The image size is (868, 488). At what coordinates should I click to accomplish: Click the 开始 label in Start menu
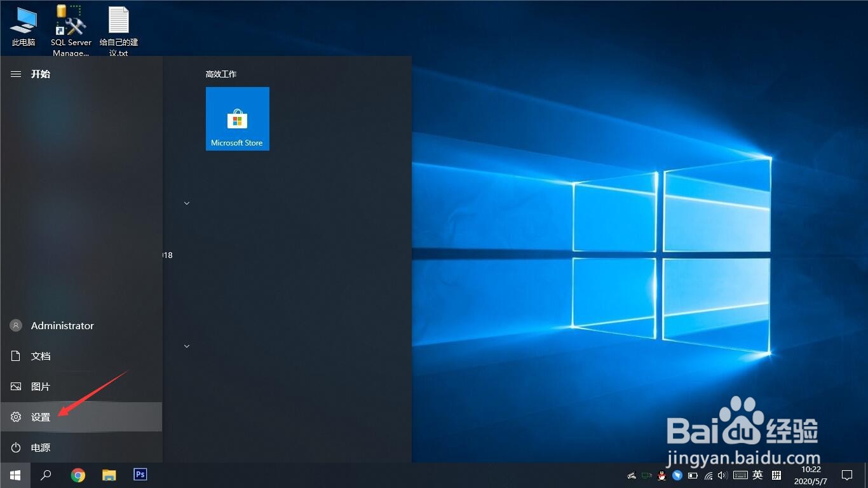[x=41, y=74]
